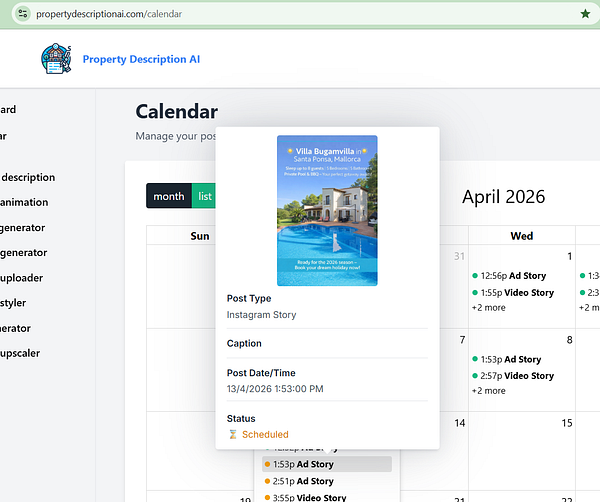Image resolution: width=600 pixels, height=502 pixels.
Task: Switch to the list calendar view
Action: 204,196
